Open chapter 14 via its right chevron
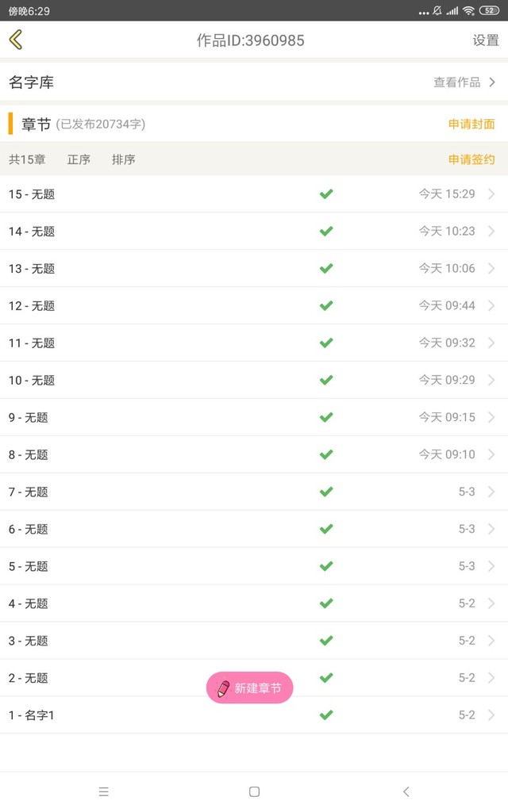Image resolution: width=508 pixels, height=812 pixels. coord(491,232)
